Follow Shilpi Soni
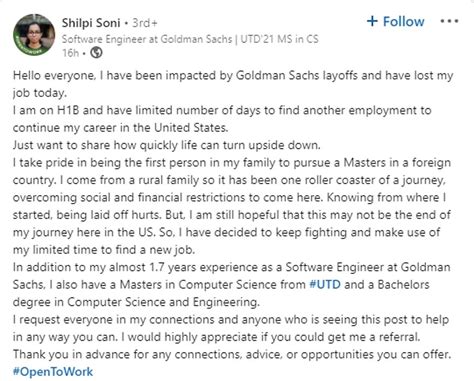The height and width of the screenshot is (381, 474). tap(396, 21)
